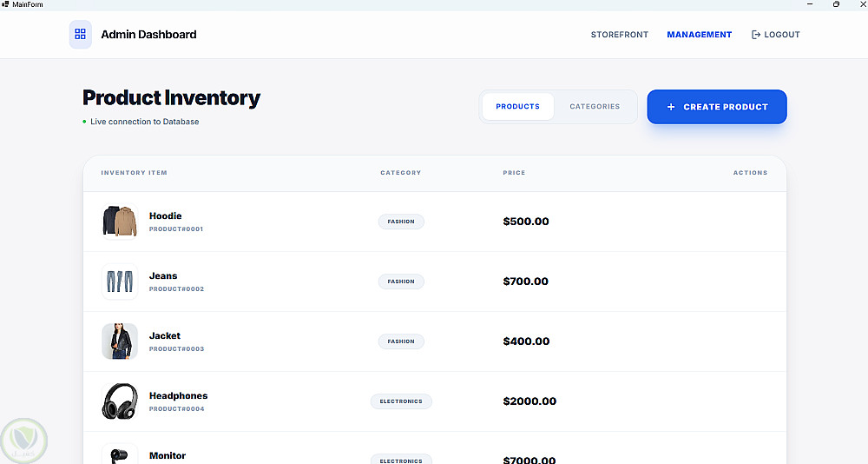Maximize or restore the MainForm window

pyautogui.click(x=836, y=3)
